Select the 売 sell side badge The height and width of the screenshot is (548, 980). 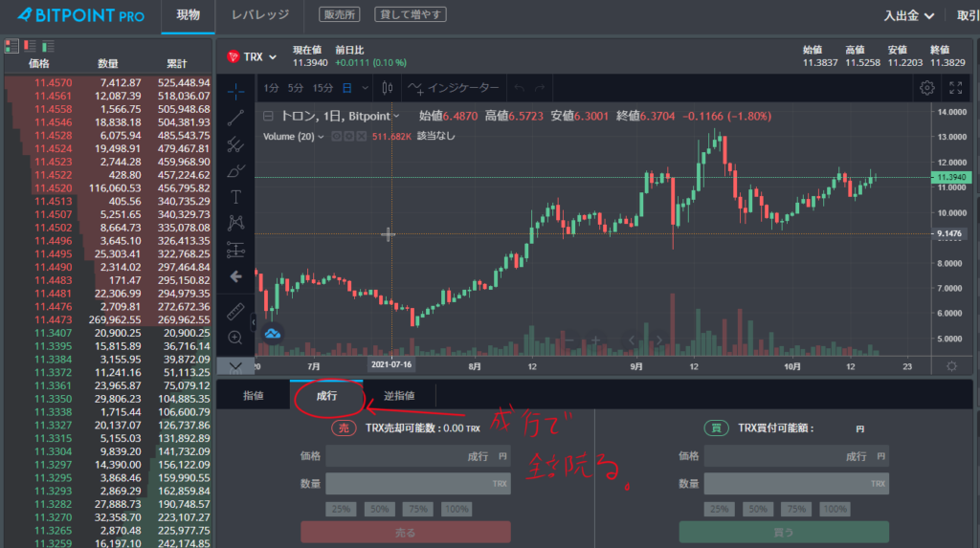344,428
